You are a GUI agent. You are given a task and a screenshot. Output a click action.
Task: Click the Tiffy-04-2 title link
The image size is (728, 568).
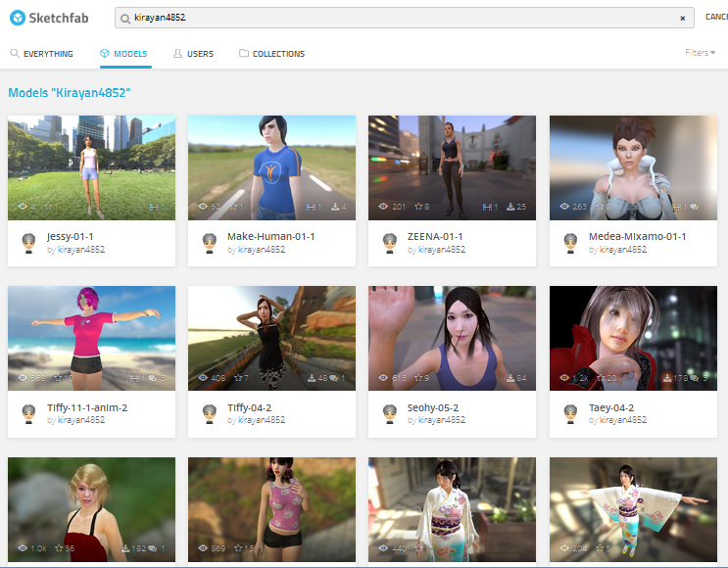pos(249,408)
